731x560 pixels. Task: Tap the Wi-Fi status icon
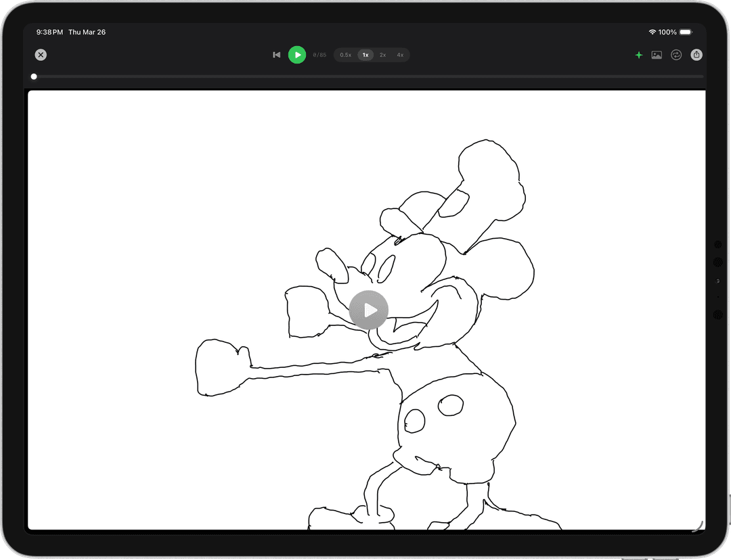point(652,32)
